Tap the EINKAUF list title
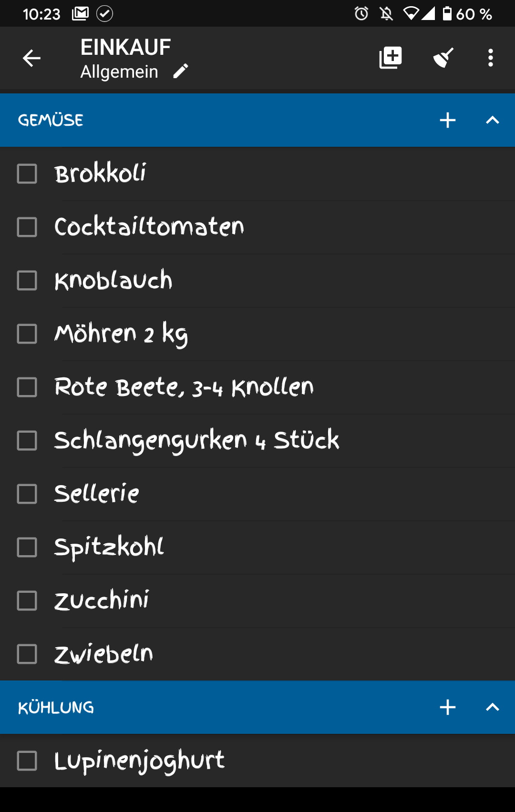This screenshot has height=812, width=515. click(125, 47)
